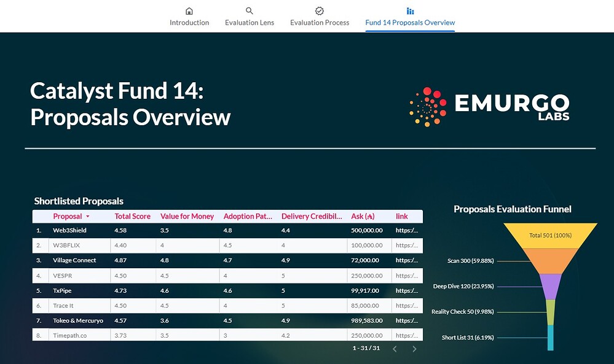This screenshot has width=614, height=364.
Task: Select the Tokeo & Mercuryo proposal name
Action: tap(78, 320)
